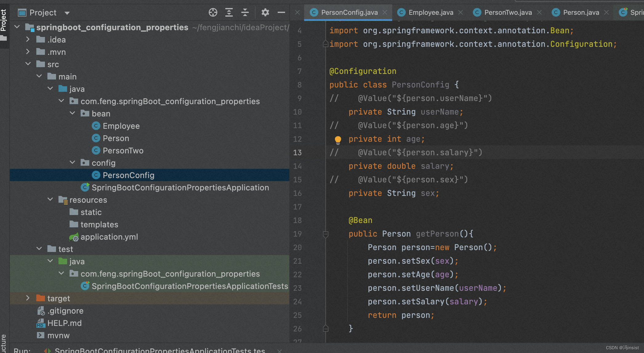The height and width of the screenshot is (353, 644).
Task: Select the Employee class icon in bean package
Action: tap(96, 126)
